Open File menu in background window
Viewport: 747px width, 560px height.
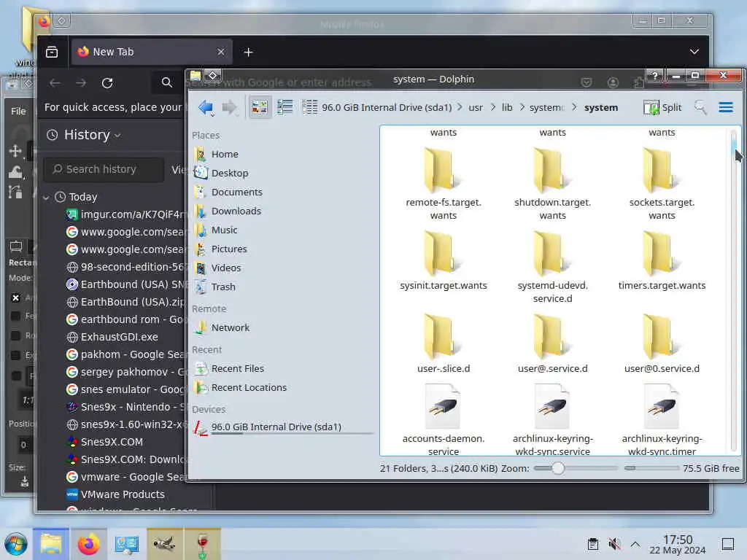(18, 111)
